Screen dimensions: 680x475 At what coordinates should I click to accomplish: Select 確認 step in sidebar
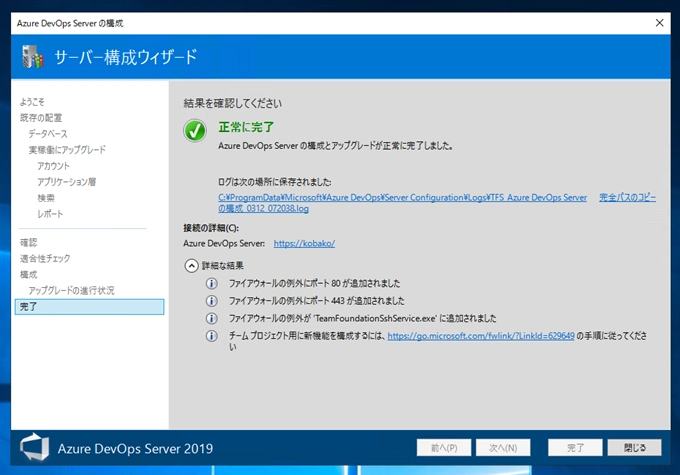pyautogui.click(x=28, y=242)
